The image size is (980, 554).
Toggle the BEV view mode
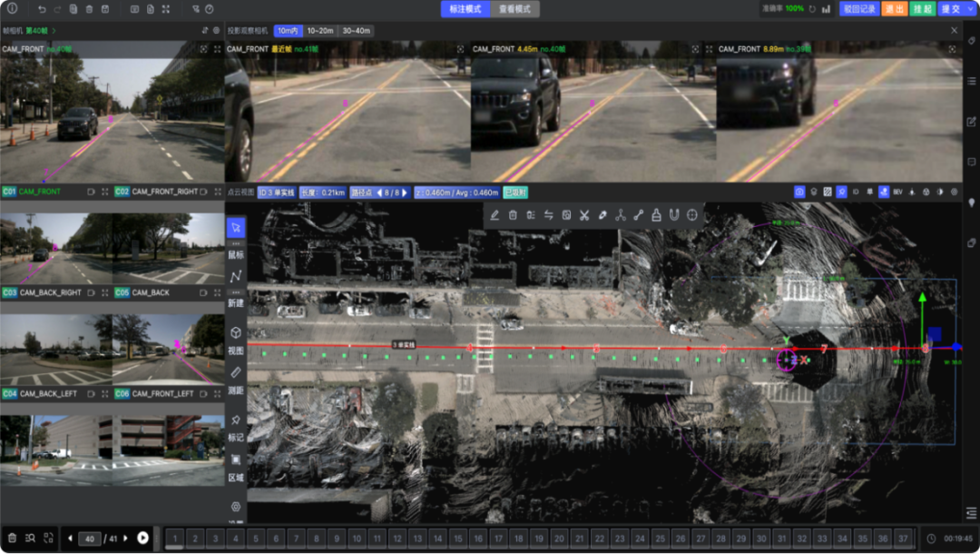897,193
